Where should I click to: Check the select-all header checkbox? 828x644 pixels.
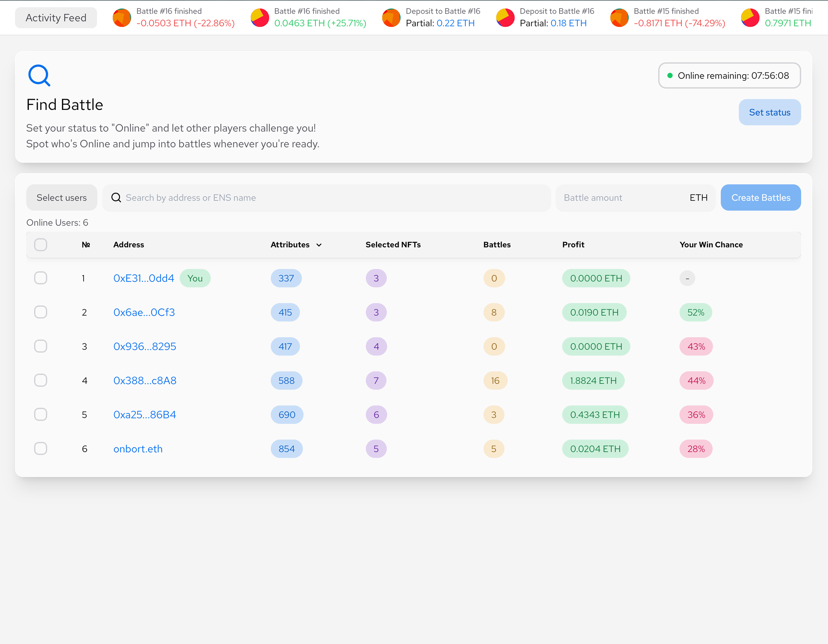[40, 244]
